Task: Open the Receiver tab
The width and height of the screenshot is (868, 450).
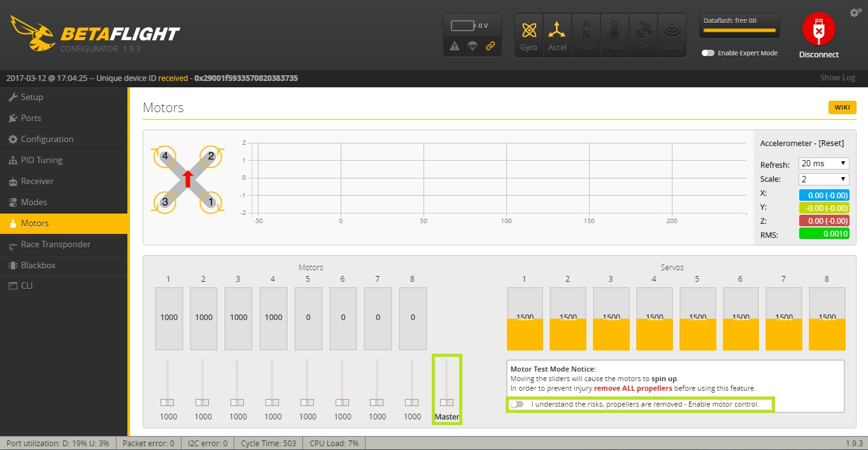Action: point(64,182)
